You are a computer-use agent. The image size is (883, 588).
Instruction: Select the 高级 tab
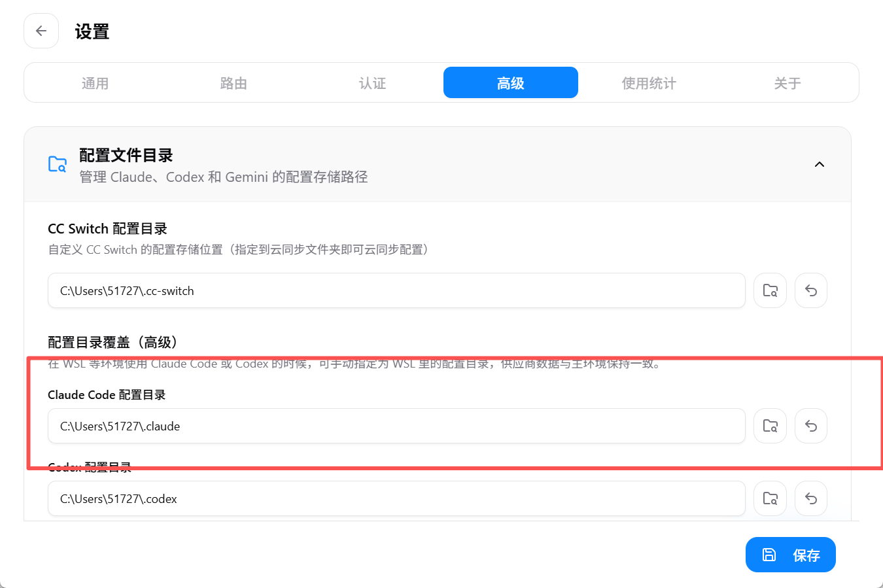(511, 82)
